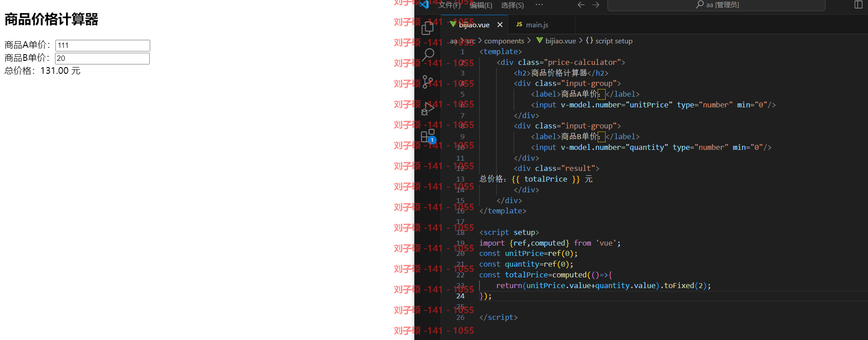Select the components breadcrumb
This screenshot has height=340, width=868.
[x=504, y=41]
